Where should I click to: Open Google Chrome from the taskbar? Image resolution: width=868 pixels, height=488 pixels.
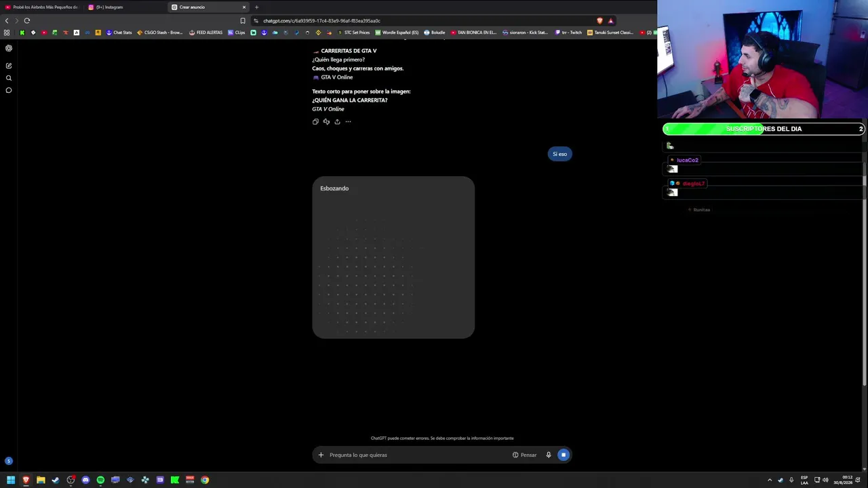click(205, 480)
